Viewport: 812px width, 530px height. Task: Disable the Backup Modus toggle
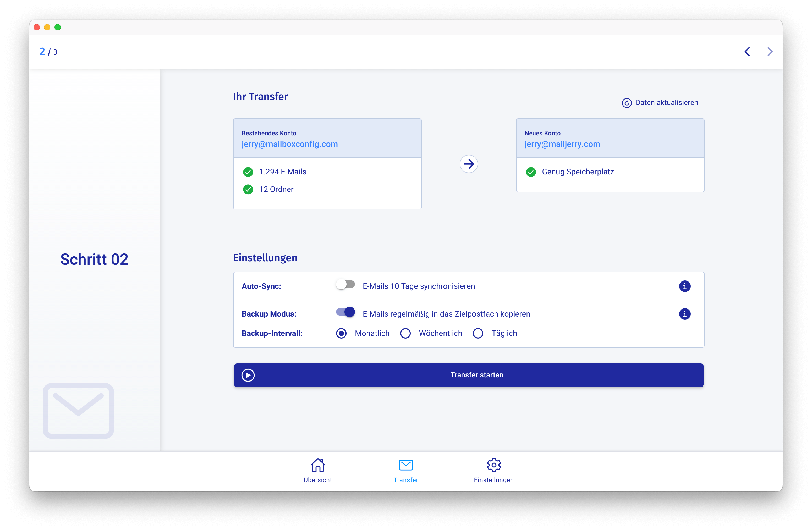point(345,312)
